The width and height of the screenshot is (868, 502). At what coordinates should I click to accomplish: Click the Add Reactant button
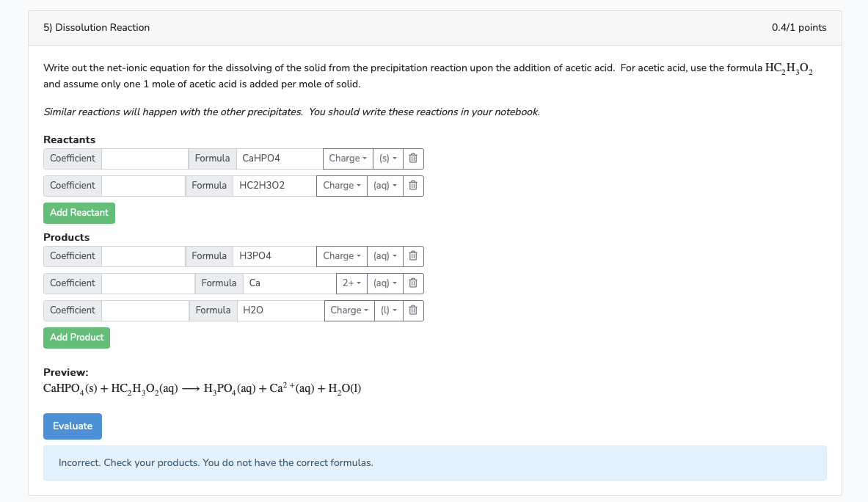click(x=79, y=212)
